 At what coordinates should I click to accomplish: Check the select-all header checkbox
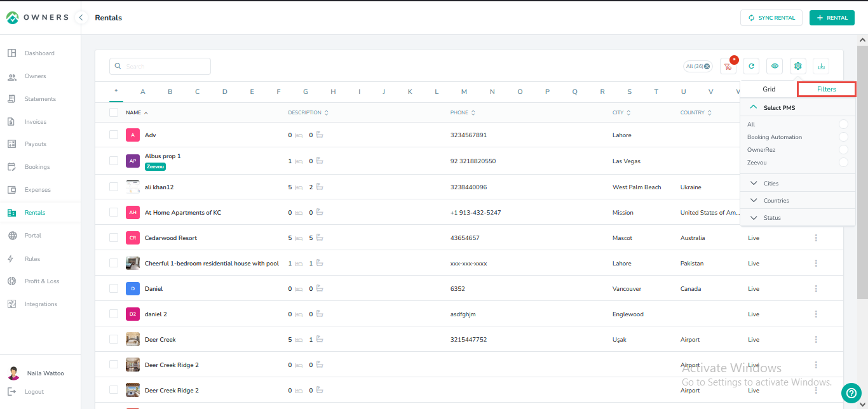tap(114, 112)
